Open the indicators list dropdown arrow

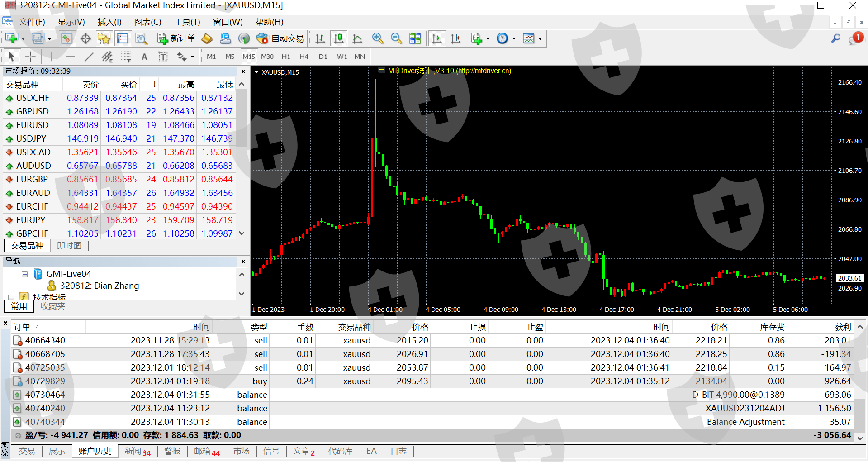click(x=488, y=39)
